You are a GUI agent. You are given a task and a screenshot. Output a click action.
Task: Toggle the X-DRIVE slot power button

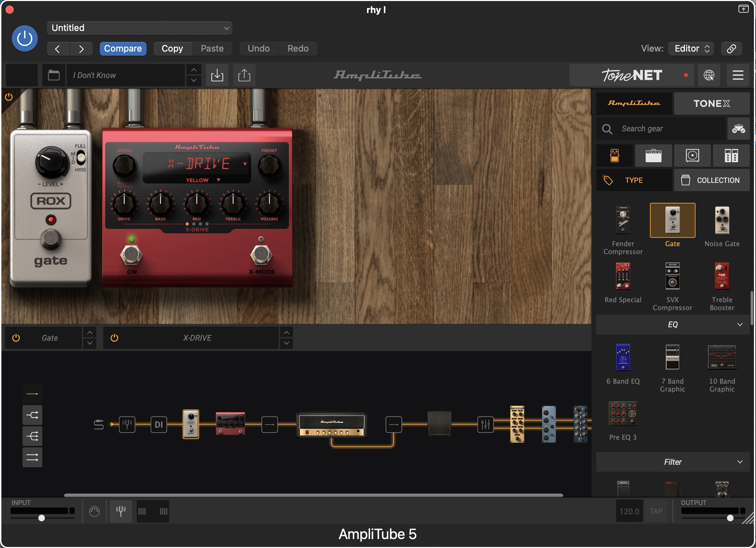pyautogui.click(x=114, y=338)
